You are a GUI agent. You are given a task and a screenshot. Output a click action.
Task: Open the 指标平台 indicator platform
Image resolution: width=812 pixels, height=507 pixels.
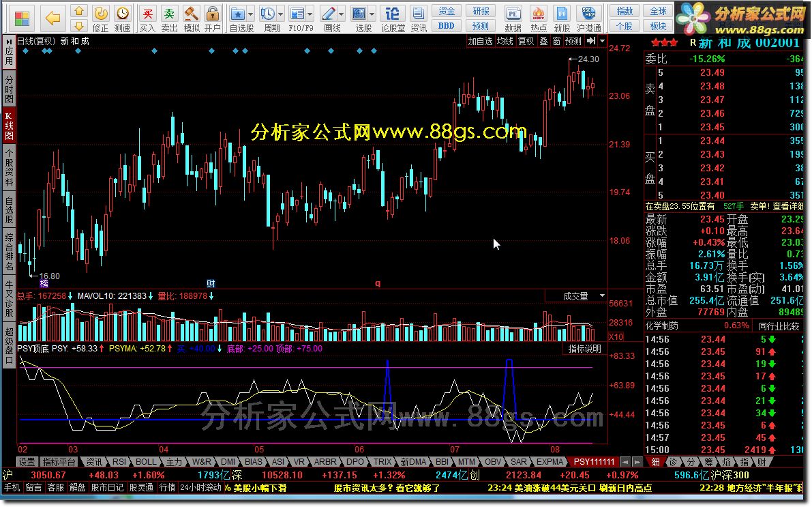point(59,461)
